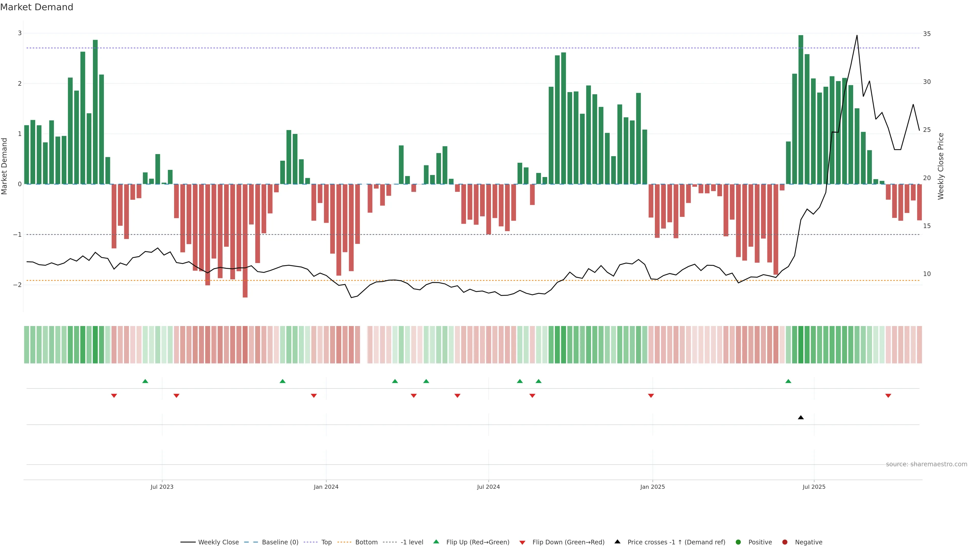Click the first red flip-down marker before Jul 2023
This screenshot has width=980, height=551.
(x=114, y=395)
